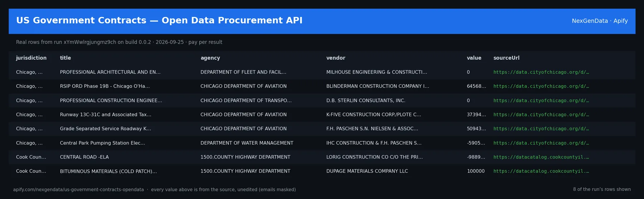The width and height of the screenshot is (644, 199).
Task: Click '8 of the run's rows shown' text
Action: coord(602,190)
